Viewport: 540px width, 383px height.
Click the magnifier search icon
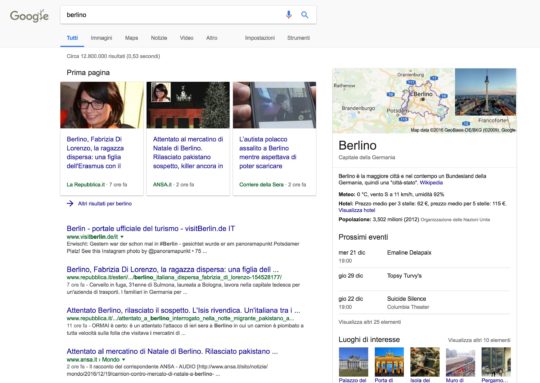click(x=304, y=14)
